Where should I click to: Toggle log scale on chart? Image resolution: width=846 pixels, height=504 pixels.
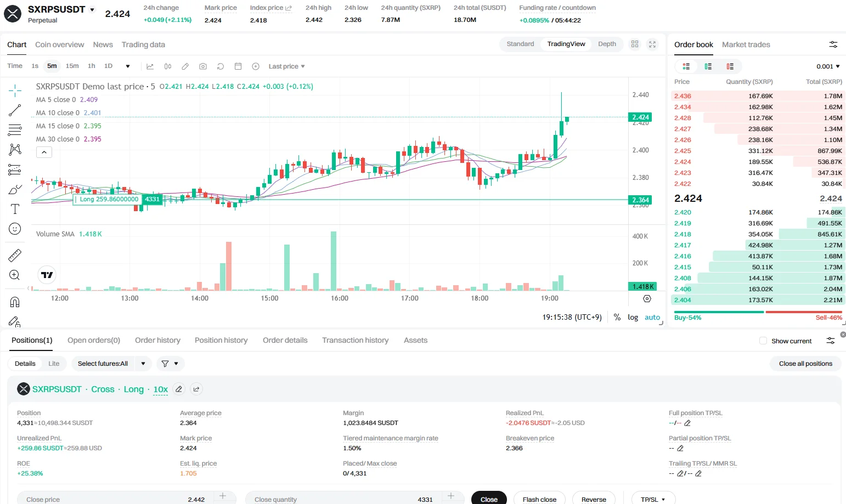click(x=633, y=318)
